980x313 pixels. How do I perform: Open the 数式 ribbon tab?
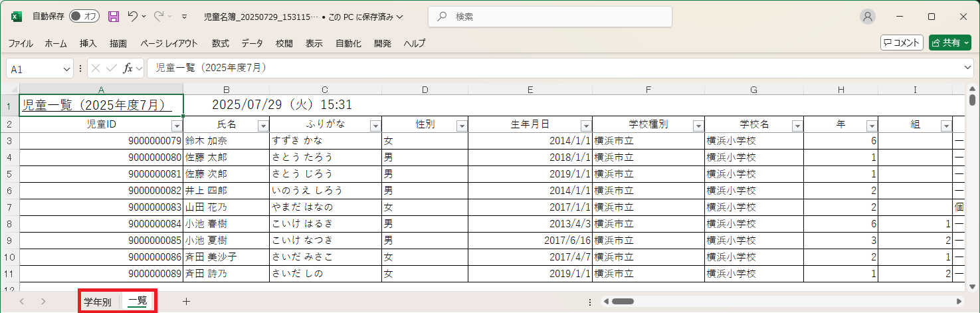point(220,43)
